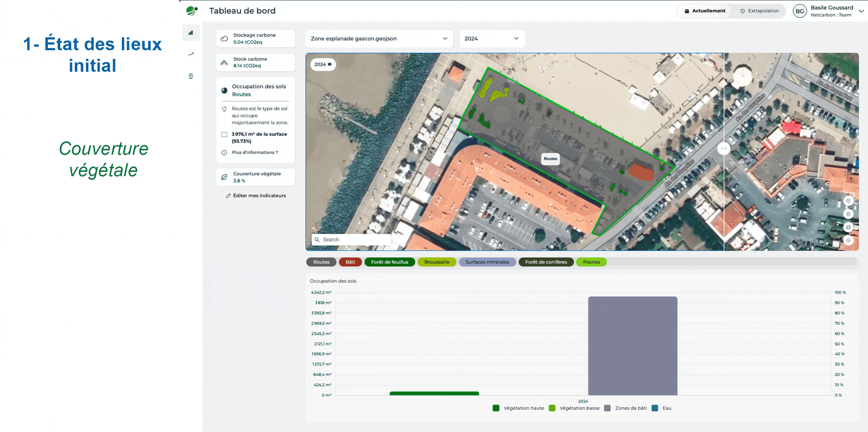Image resolution: width=868 pixels, height=432 pixels.
Task: Open the map pin sidebar icon
Action: point(191,76)
